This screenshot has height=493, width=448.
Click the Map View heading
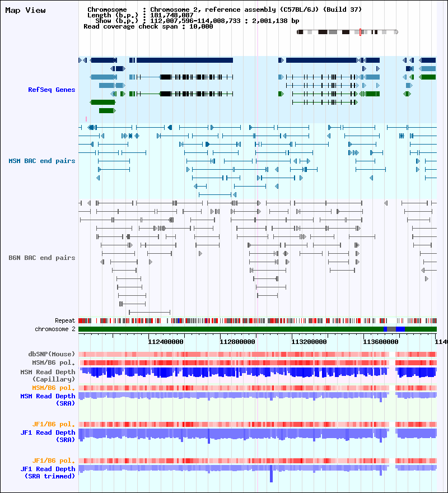(x=25, y=11)
